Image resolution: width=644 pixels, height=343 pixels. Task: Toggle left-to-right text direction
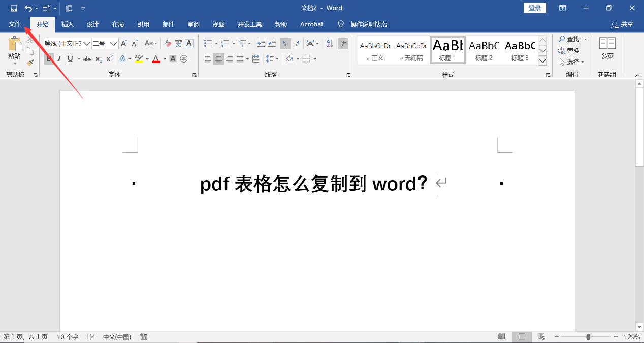point(285,43)
